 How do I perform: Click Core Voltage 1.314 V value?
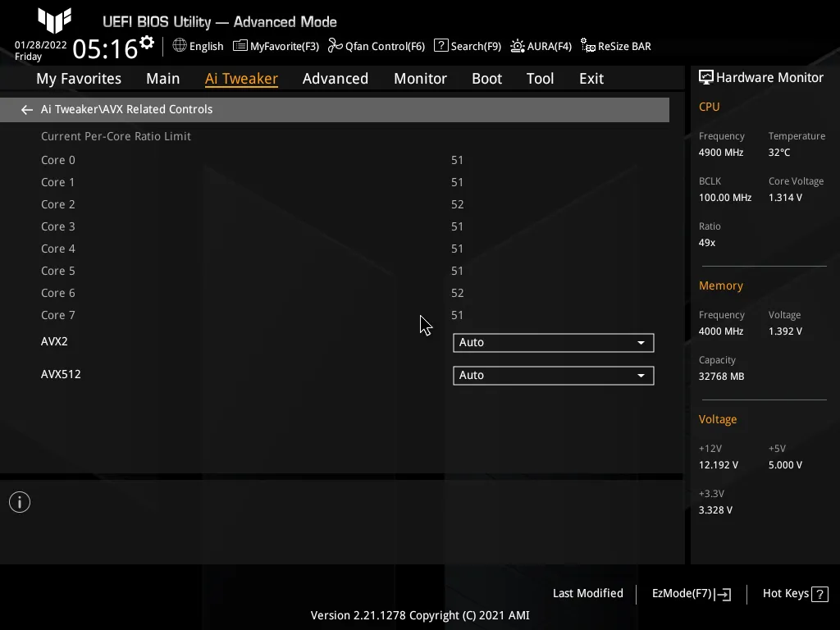785,198
